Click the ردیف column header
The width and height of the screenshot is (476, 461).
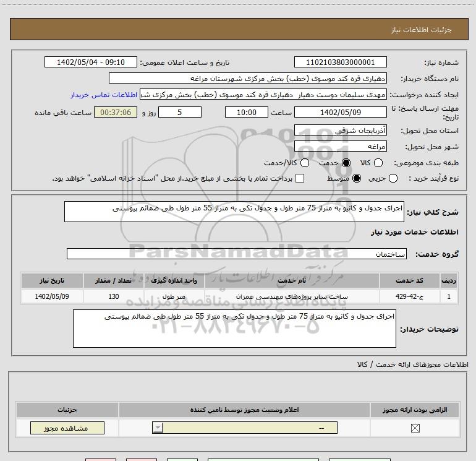[x=449, y=280]
